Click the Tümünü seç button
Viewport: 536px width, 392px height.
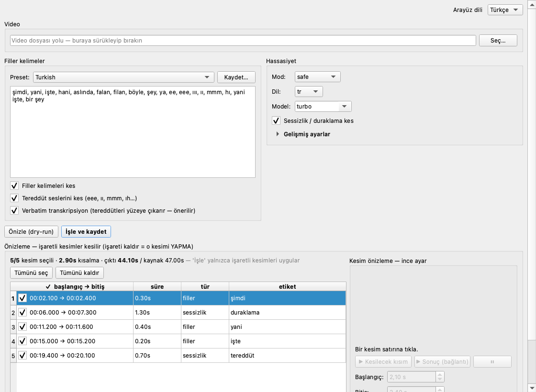pos(32,273)
